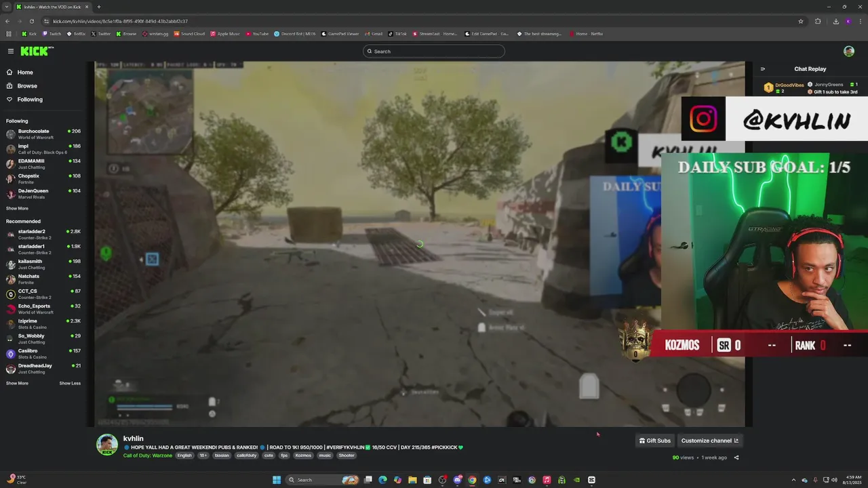Go back in browser

8,21
